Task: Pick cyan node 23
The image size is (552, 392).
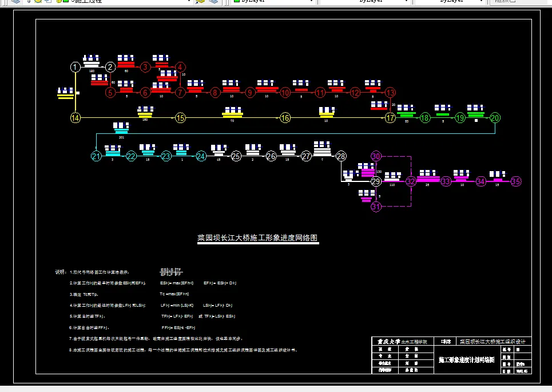Action: (x=166, y=156)
